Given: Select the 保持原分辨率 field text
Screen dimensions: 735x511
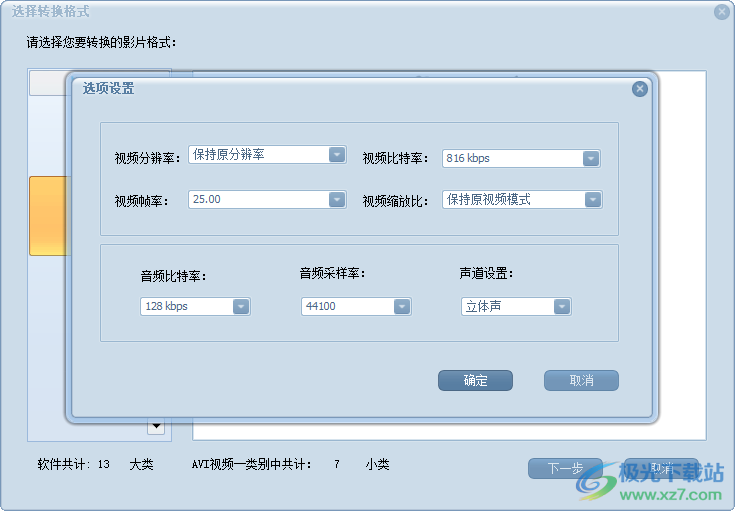Looking at the screenshot, I should (228, 154).
